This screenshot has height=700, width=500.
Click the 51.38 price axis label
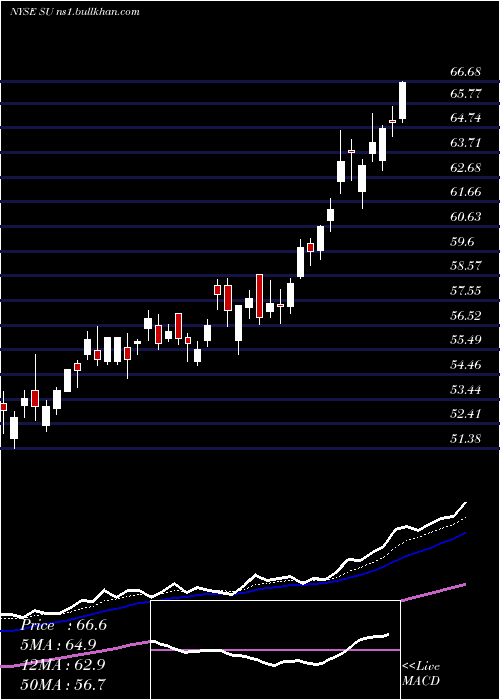(465, 440)
